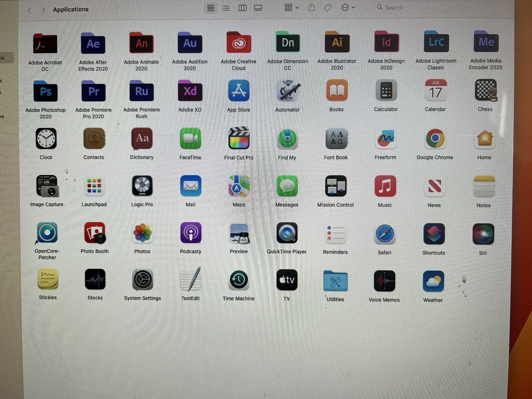Open the group-by dropdown in toolbar
Screen dimensions: 532x399
coord(292,8)
